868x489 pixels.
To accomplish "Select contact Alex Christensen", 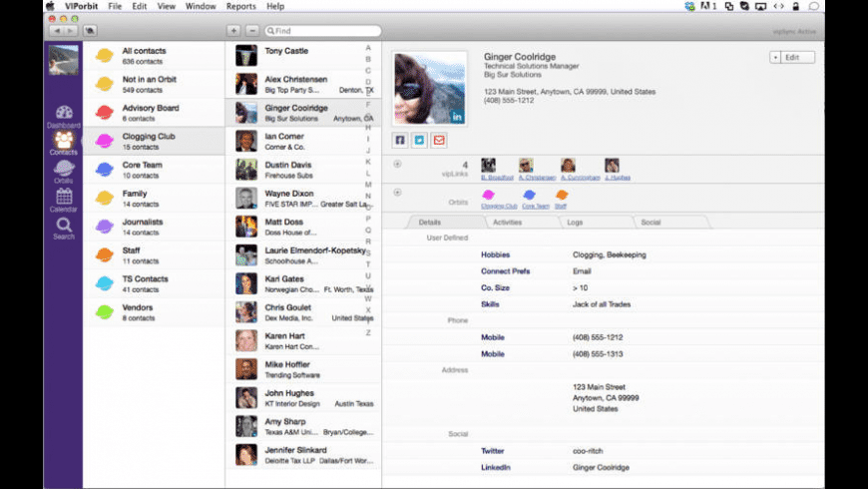I will tap(303, 84).
